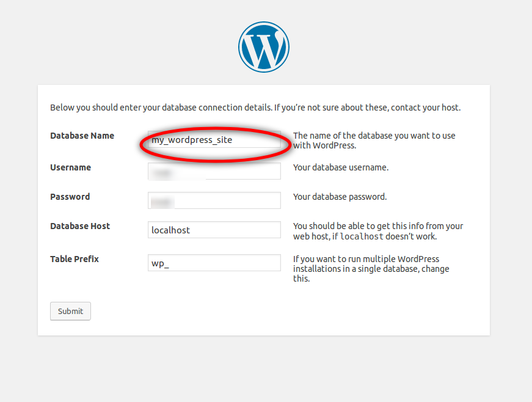Click the bold Database Host label
Screen dimensions: 532x402
tap(80, 226)
